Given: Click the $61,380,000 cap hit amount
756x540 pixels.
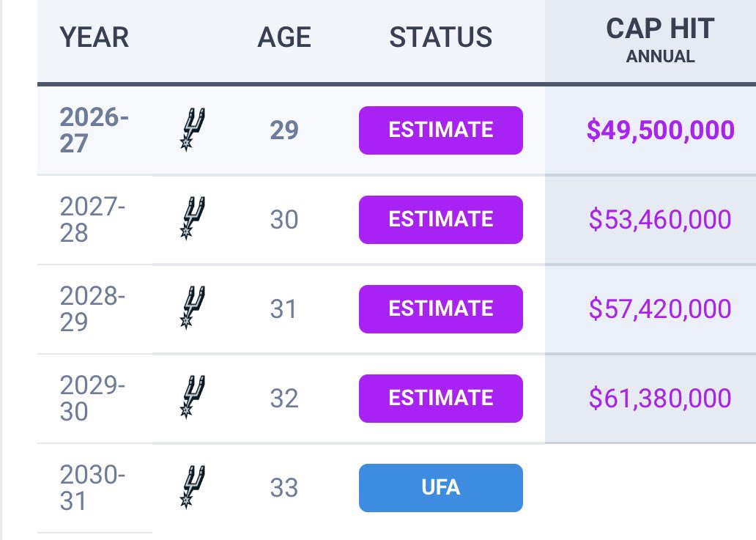Looking at the screenshot, I should pyautogui.click(x=660, y=399).
